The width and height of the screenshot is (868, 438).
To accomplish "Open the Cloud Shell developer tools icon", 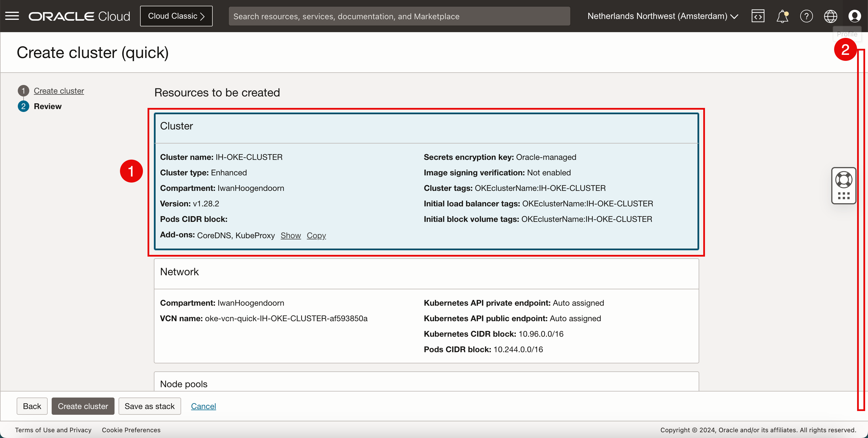I will click(757, 16).
